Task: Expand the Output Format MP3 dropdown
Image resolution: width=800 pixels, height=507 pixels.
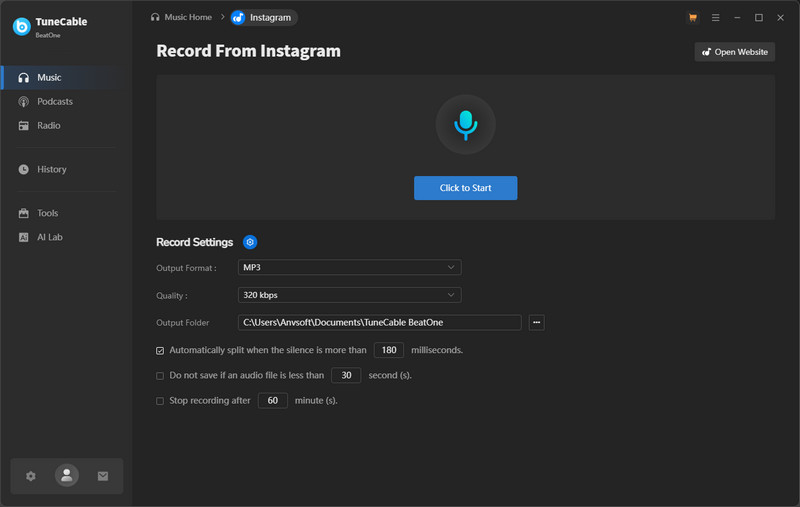Action: pos(349,267)
